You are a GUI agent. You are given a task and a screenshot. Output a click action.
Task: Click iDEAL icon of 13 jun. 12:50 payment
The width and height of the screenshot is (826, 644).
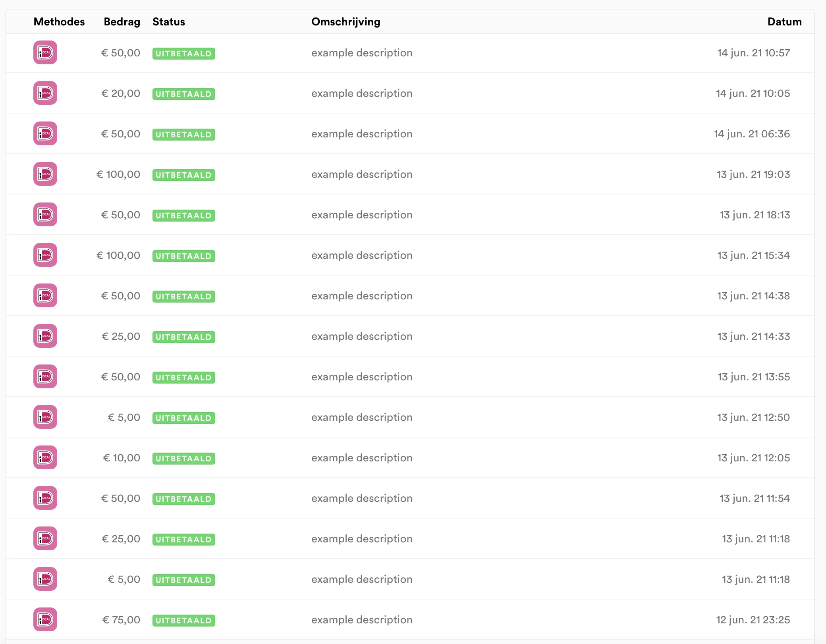coord(45,417)
